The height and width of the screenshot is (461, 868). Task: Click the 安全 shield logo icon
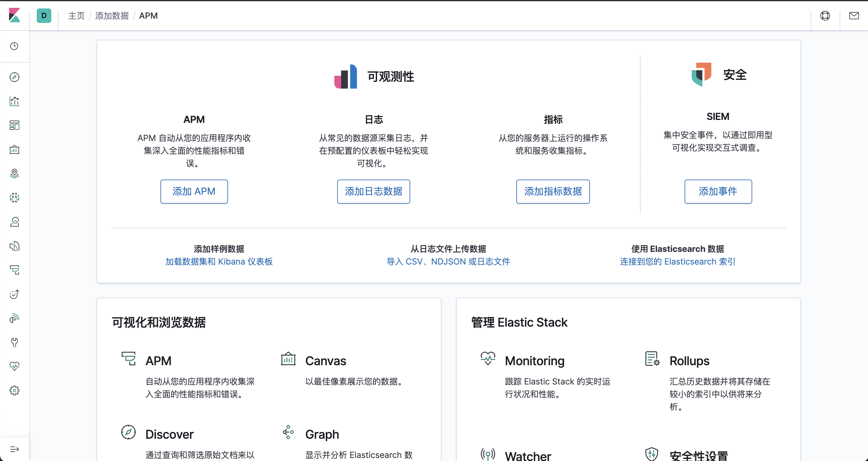click(x=701, y=74)
